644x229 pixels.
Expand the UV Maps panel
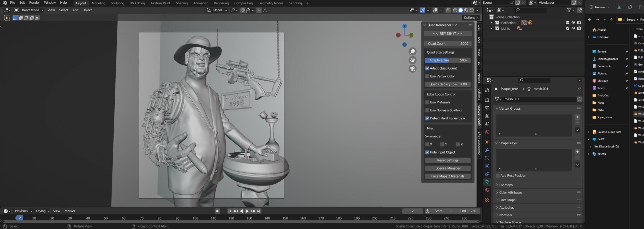click(506, 185)
